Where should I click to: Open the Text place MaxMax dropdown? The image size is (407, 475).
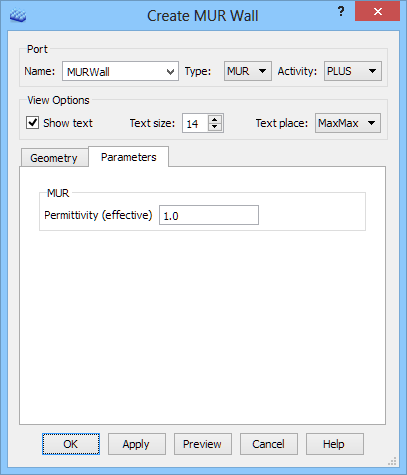click(348, 123)
